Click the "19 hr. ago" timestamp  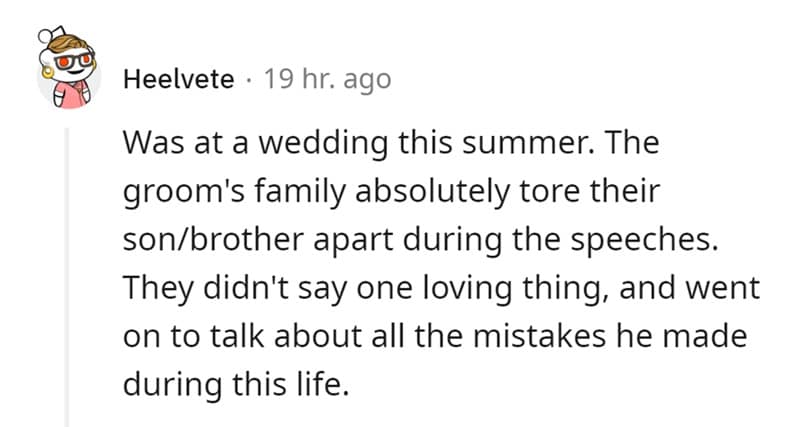pos(327,79)
